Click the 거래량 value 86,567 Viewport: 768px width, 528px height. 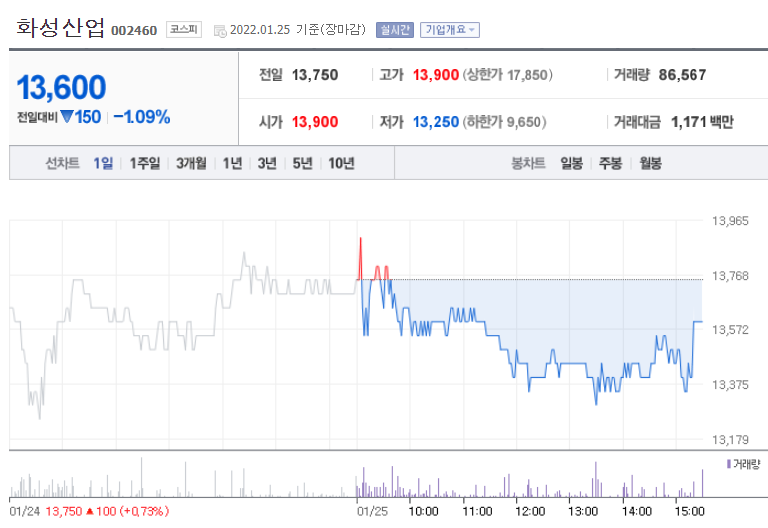pyautogui.click(x=682, y=75)
